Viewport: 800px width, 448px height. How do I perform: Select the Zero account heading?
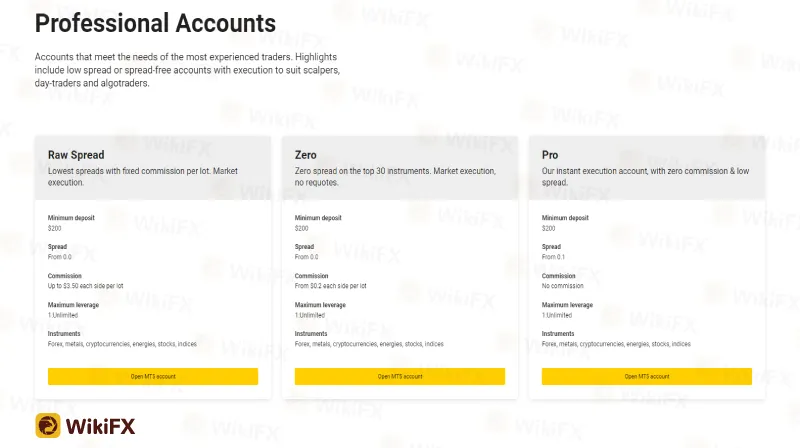coord(306,155)
